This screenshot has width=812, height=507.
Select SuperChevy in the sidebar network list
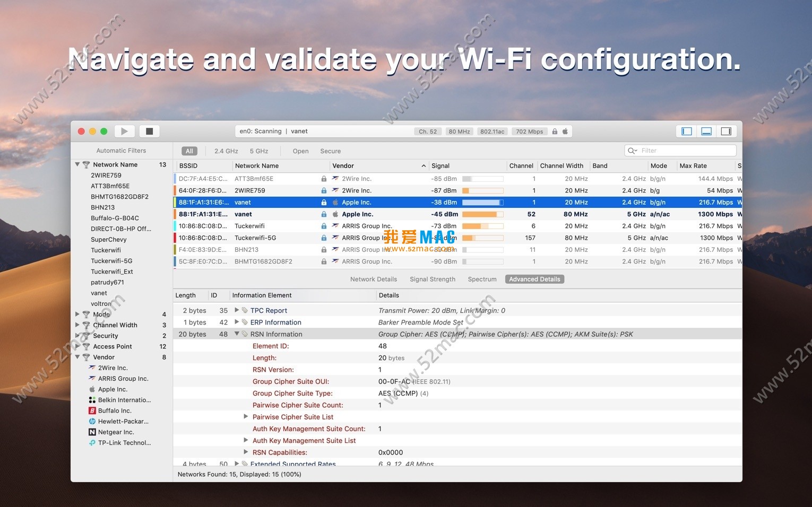tap(109, 240)
